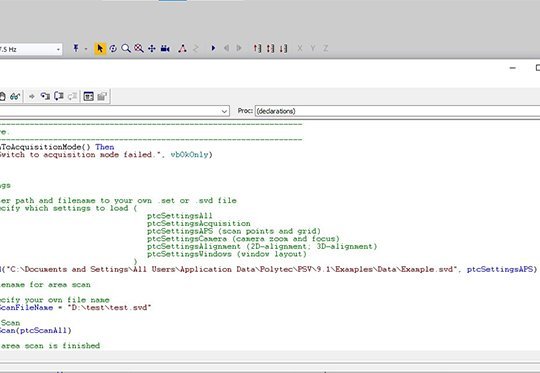This screenshot has height=373, width=540.
Task: Click the step over icon
Action: tap(59, 96)
